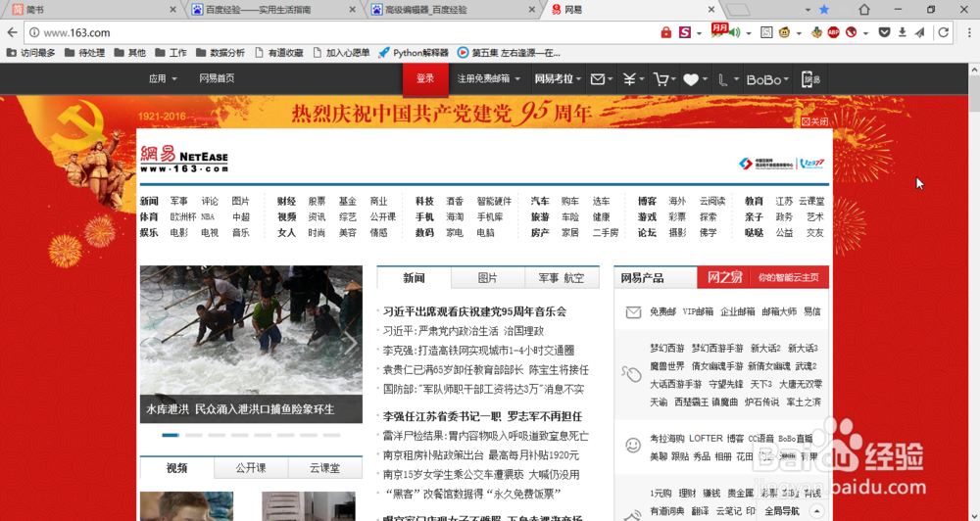
Task: Expand the 应用 dropdown
Action: [x=163, y=78]
